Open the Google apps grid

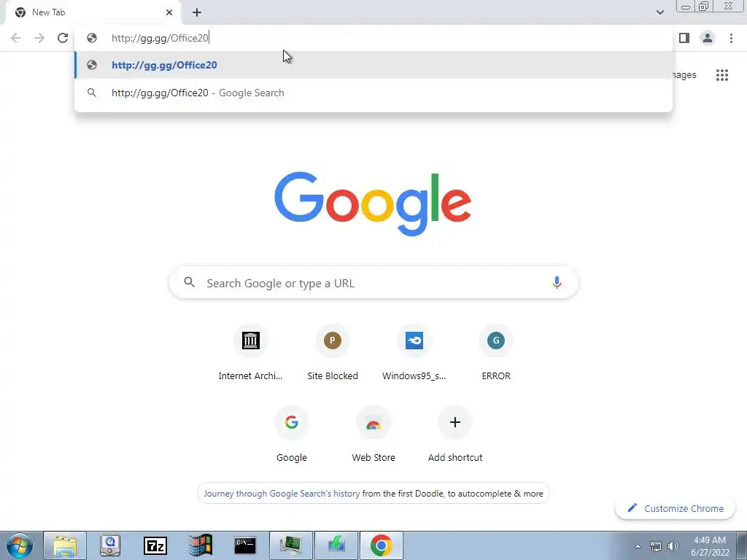(721, 75)
